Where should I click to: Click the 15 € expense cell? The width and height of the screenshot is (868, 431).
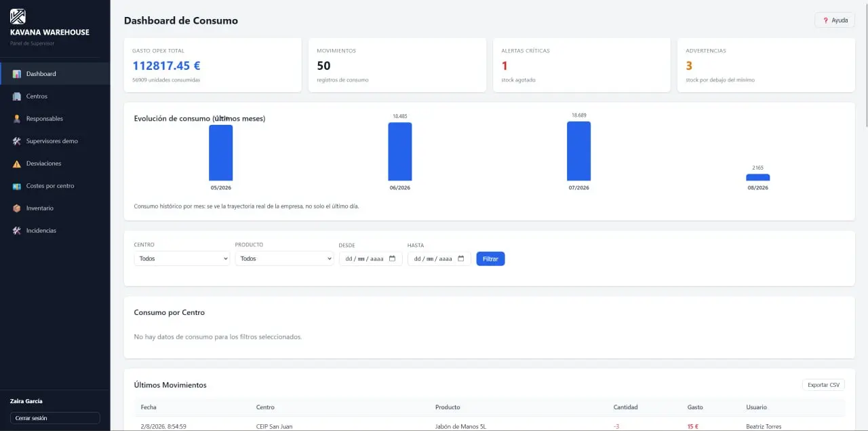693,426
